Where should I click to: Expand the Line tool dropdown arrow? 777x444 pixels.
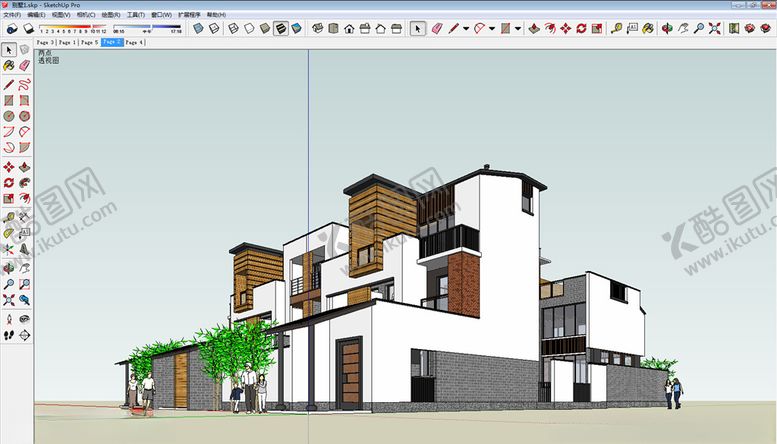point(466,29)
